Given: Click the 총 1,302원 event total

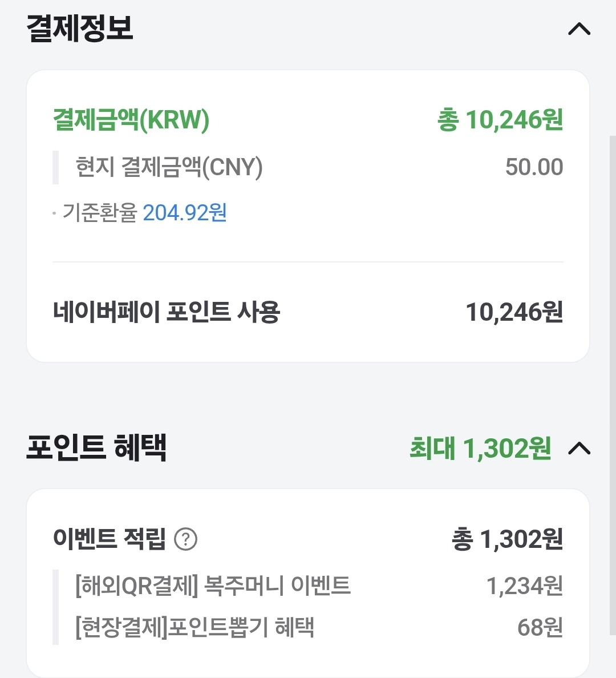Looking at the screenshot, I should click(508, 539).
